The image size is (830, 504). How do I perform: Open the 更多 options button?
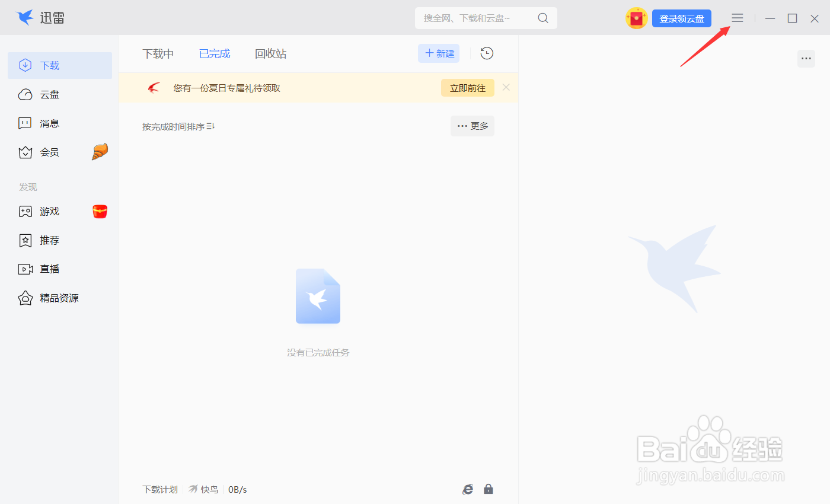(x=473, y=126)
